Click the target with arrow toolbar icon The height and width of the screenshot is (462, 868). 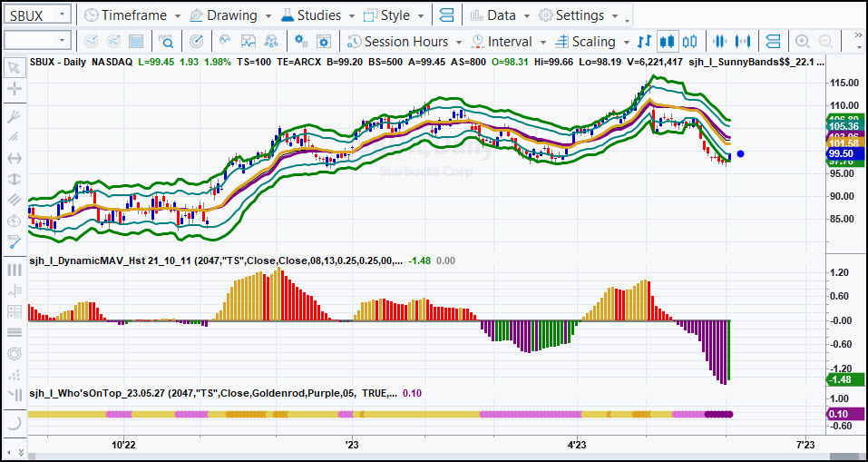tap(197, 42)
